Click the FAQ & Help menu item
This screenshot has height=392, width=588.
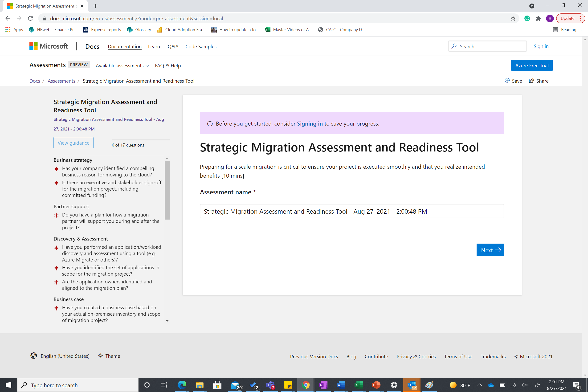167,65
